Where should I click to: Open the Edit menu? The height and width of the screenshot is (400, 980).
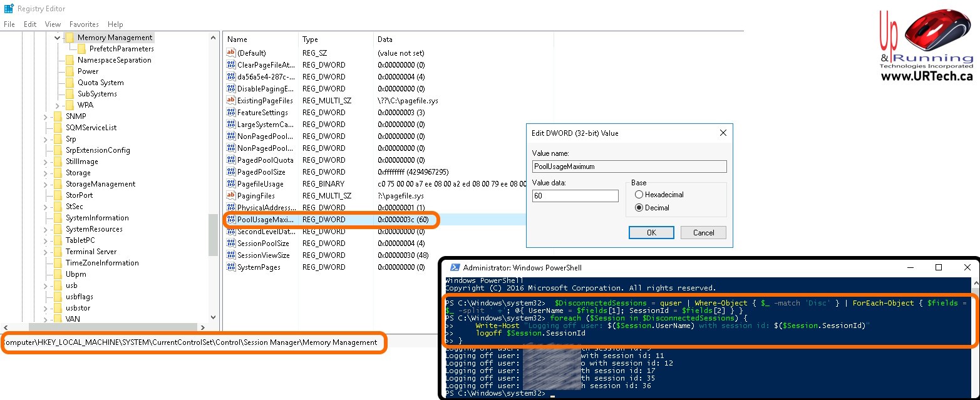[x=30, y=24]
